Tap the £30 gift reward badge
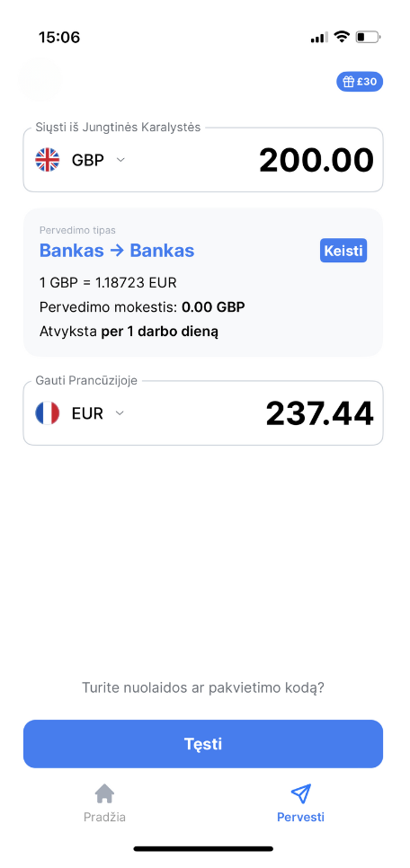Screen dimensions: 410x868 point(360,82)
